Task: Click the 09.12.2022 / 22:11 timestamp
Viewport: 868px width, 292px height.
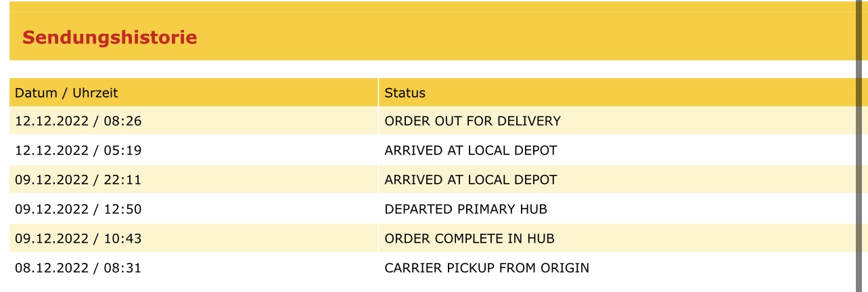Action: pyautogui.click(x=78, y=180)
